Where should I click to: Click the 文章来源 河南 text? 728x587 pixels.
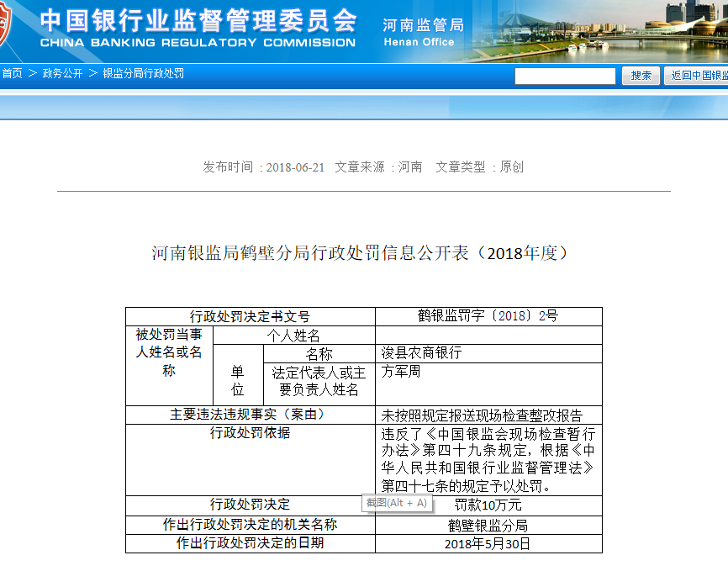point(378,167)
